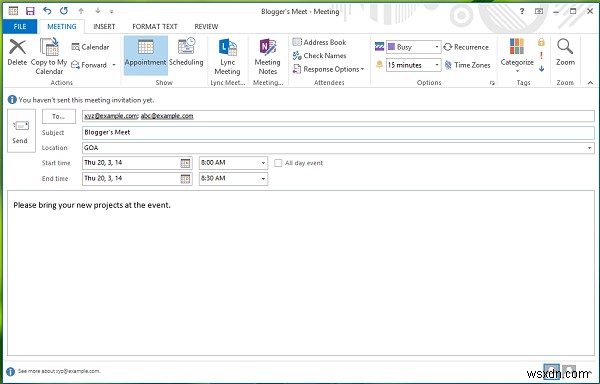
Task: Click the reminder bell icon
Action: (379, 65)
